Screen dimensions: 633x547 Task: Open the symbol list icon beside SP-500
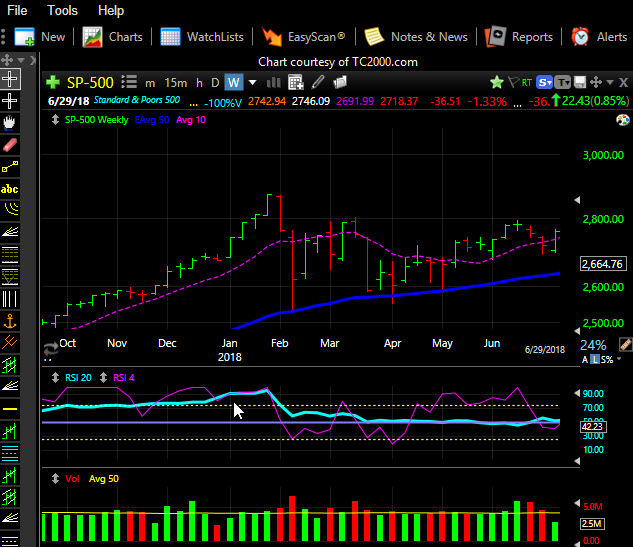(129, 82)
